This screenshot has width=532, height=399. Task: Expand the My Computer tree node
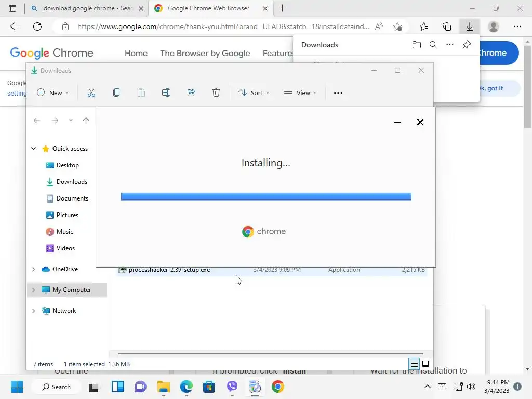pyautogui.click(x=33, y=290)
